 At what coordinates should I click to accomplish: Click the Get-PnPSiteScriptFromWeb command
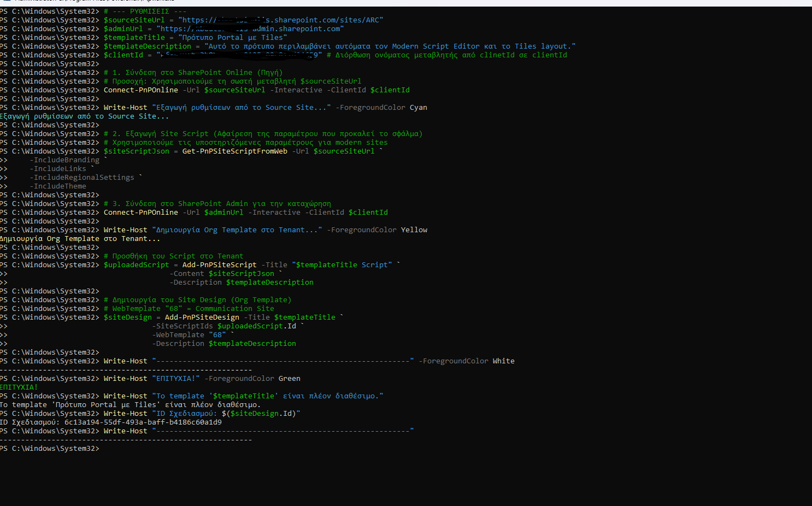[x=234, y=151]
